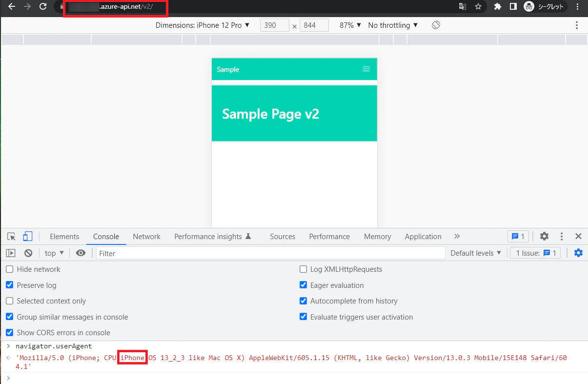Show the console sidebar icon
Screen dimensions: 588x384
pos(11,253)
